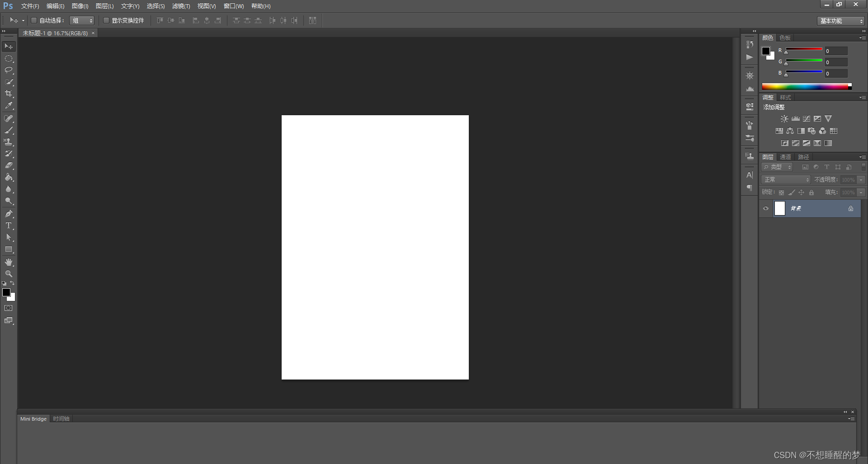Viewport: 868px width, 464px height.
Task: Select the History Brush tool
Action: (x=9, y=154)
